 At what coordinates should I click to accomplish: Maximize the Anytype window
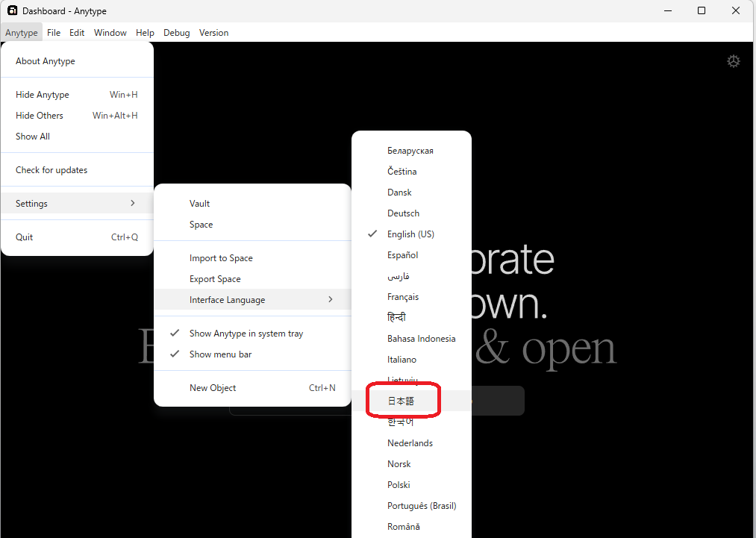702,10
